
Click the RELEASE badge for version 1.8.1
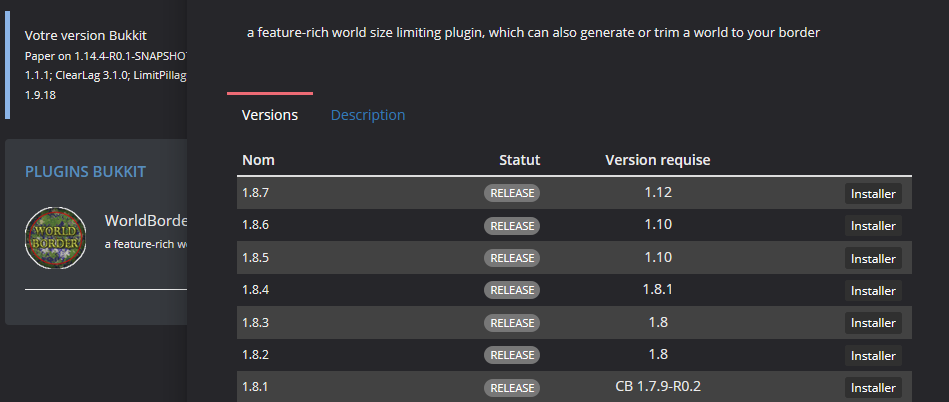(x=512, y=387)
